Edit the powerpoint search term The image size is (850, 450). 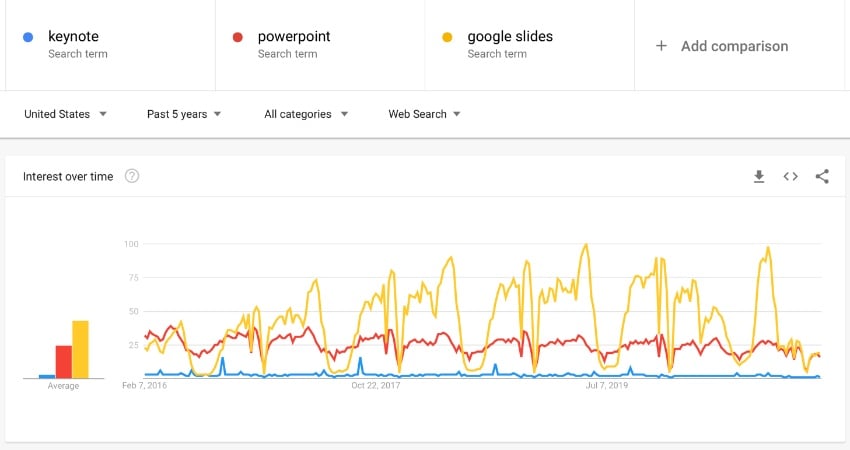pos(294,37)
